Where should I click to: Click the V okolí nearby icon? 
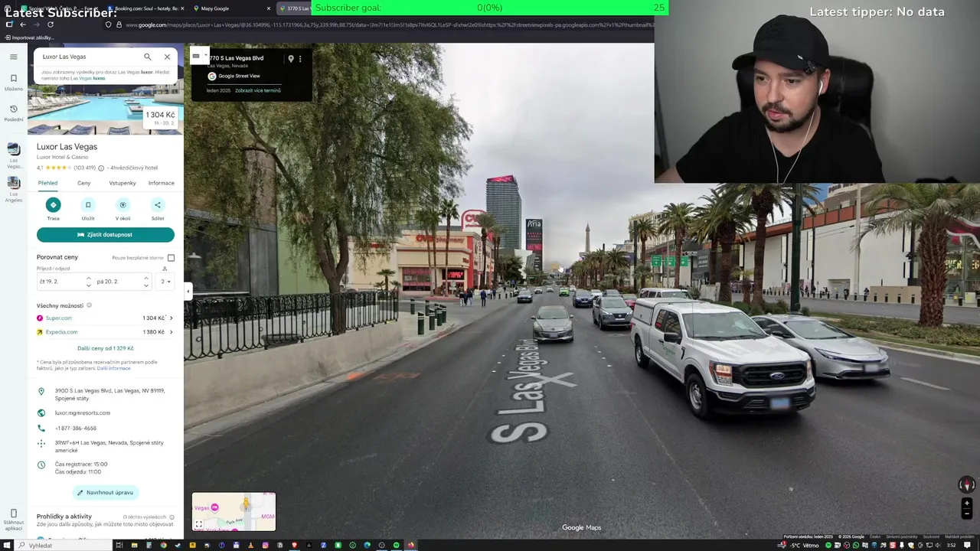[x=122, y=205]
